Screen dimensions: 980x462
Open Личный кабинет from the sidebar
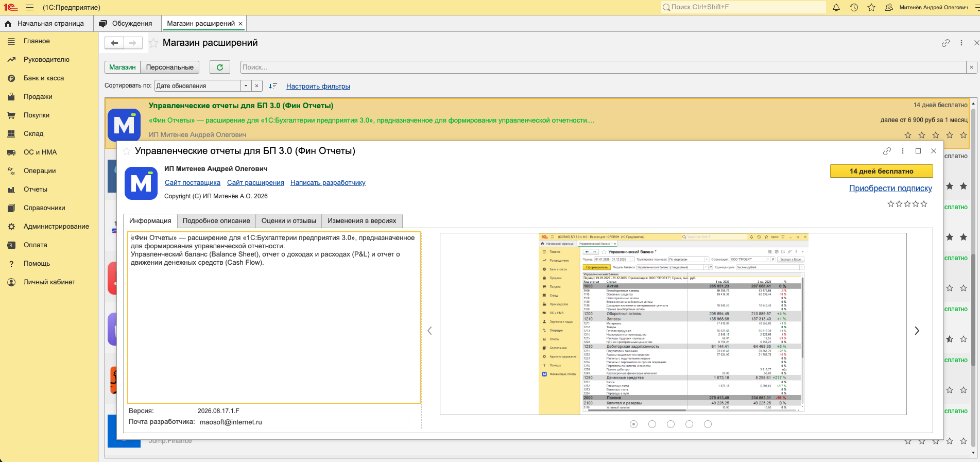coord(49,282)
